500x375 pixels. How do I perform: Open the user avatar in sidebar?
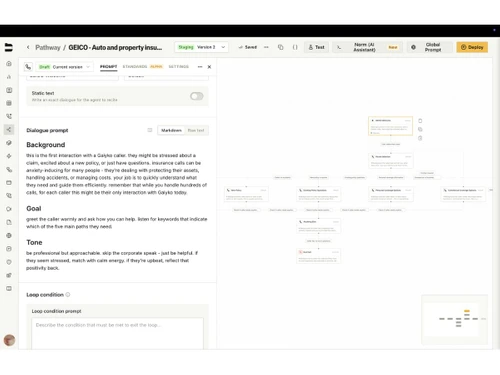tap(9, 340)
